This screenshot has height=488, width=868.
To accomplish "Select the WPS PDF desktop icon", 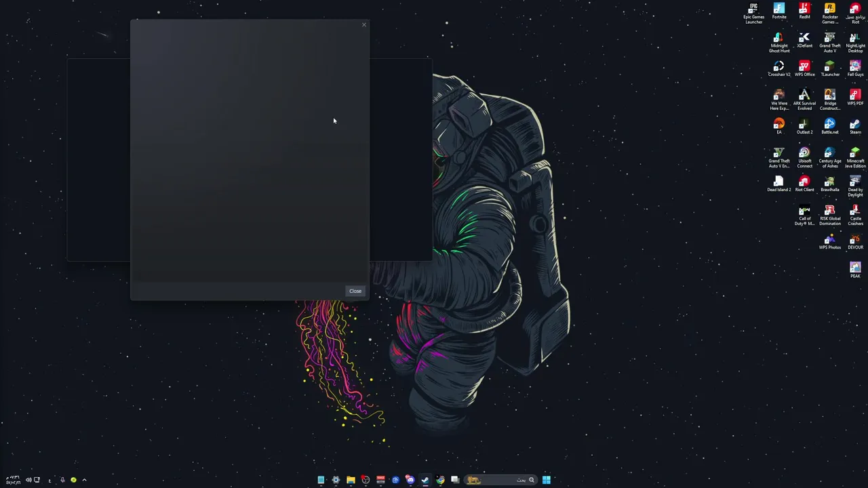I will click(855, 98).
